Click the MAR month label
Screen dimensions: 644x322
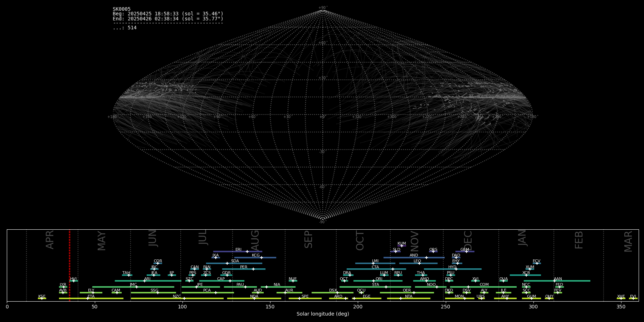(x=628, y=241)
